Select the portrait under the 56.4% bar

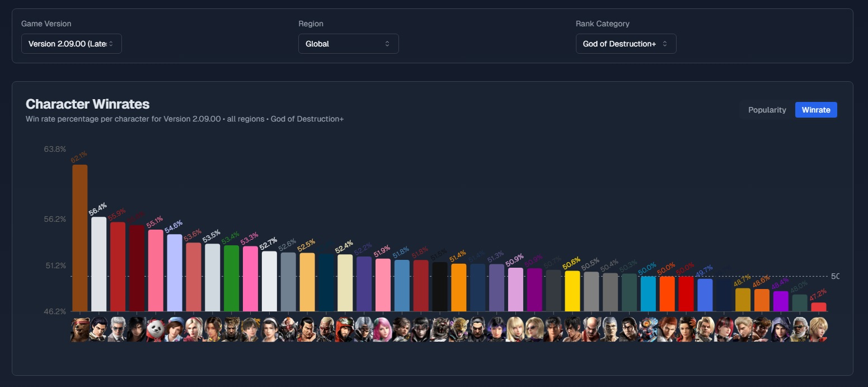coord(99,329)
